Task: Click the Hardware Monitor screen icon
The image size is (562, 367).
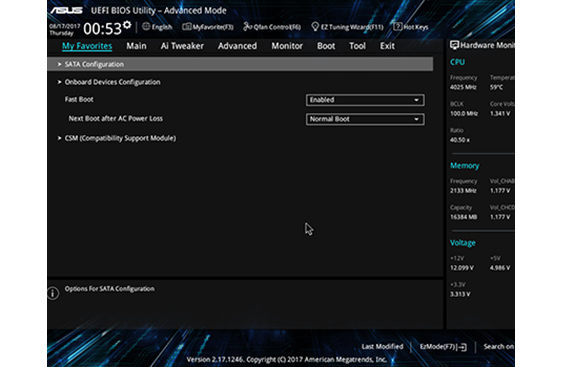Action: coord(454,45)
